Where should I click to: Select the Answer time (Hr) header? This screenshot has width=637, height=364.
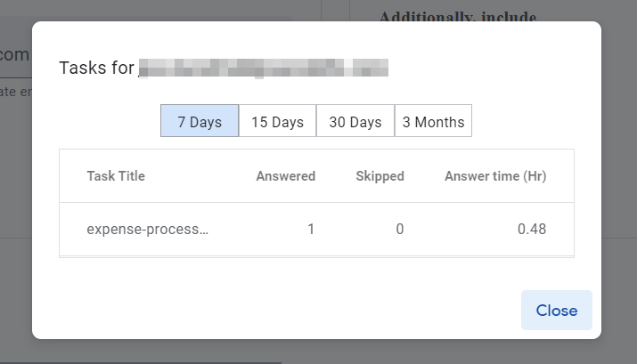495,176
